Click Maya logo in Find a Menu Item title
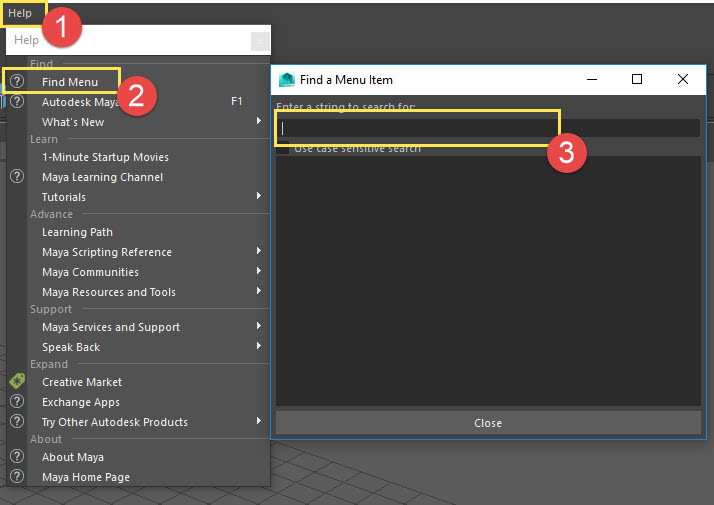This screenshot has height=505, width=714. 287,80
